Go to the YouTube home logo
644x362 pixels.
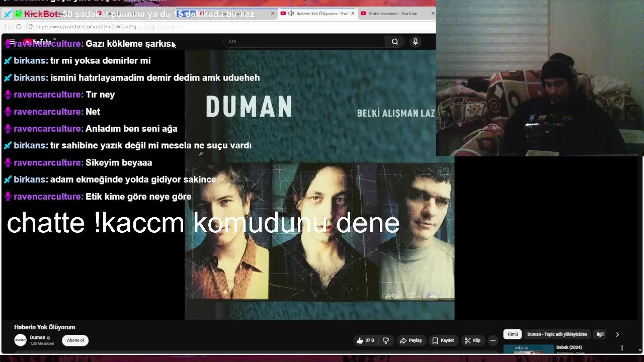pyautogui.click(x=37, y=42)
